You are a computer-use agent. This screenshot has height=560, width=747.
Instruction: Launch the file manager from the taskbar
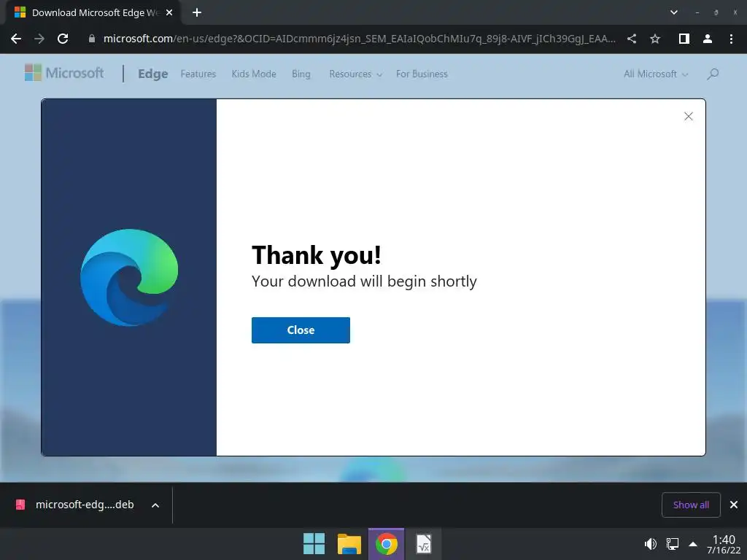click(x=349, y=544)
